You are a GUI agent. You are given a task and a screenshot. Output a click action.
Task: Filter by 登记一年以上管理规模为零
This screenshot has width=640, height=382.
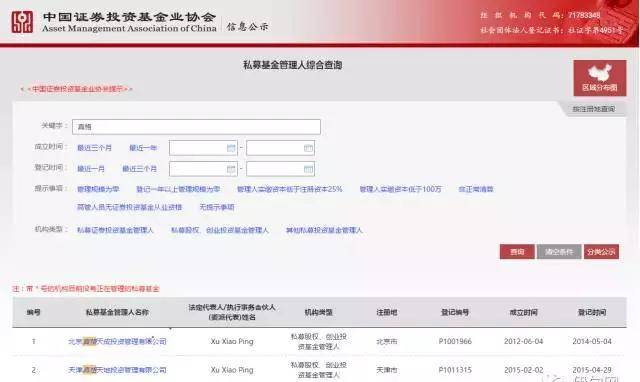click(178, 189)
